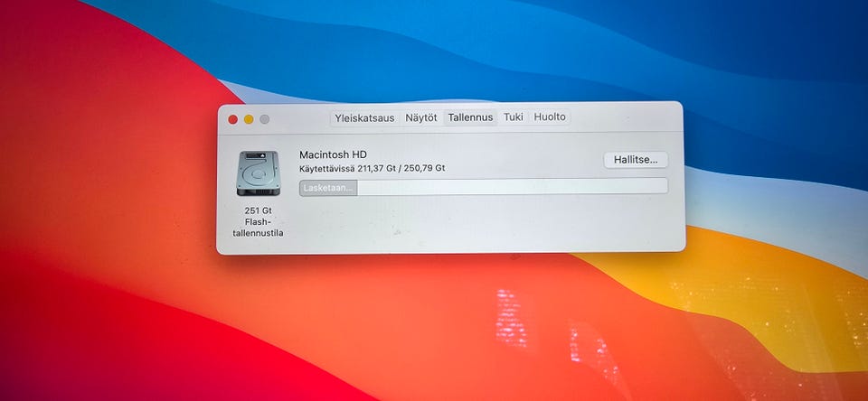This screenshot has width=868, height=401.
Task: Switch to the Yleiskatsaus tab
Action: click(x=364, y=117)
